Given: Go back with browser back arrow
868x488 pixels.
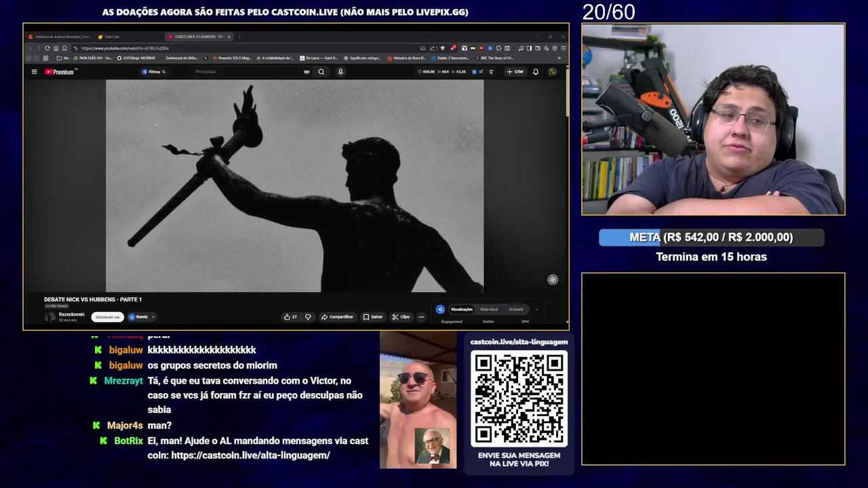Looking at the screenshot, I should (x=30, y=48).
